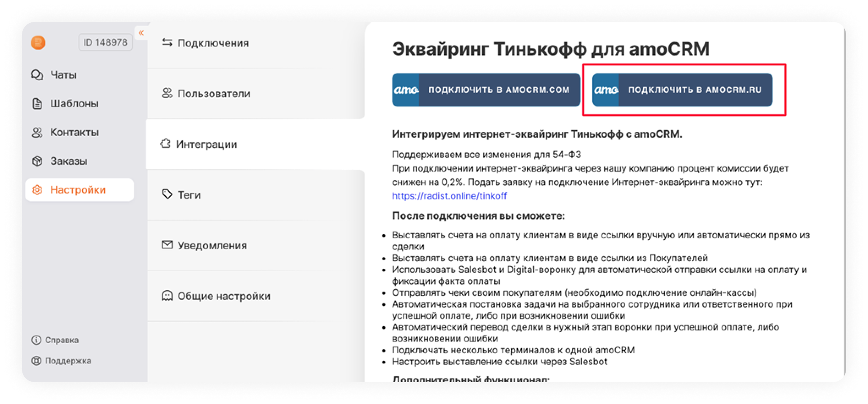This screenshot has width=868, height=404.
Task: Click the Contacts people icon
Action: click(37, 132)
